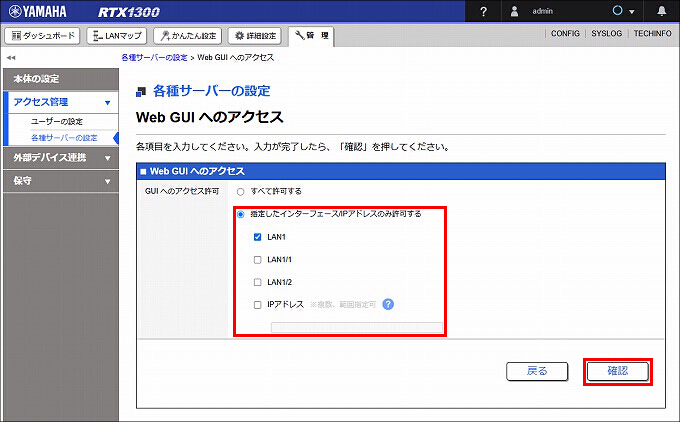The height and width of the screenshot is (422, 680).
Task: Select the 管理 tab
Action: point(311,36)
